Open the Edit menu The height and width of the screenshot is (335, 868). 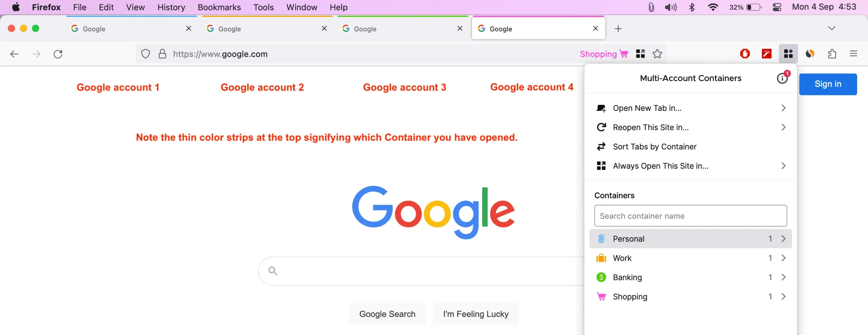106,7
